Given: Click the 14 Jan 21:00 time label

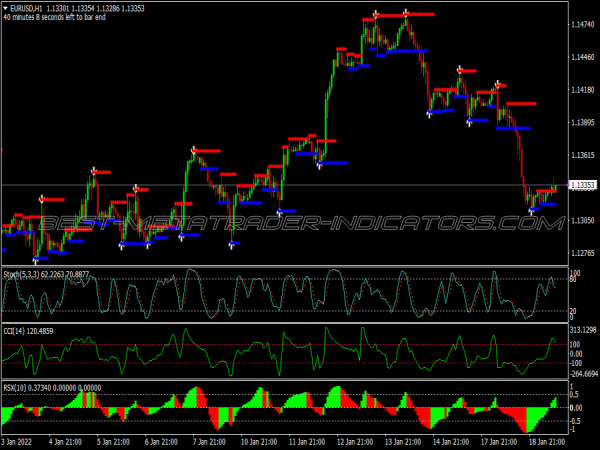Looking at the screenshot, I should pyautogui.click(x=451, y=442).
